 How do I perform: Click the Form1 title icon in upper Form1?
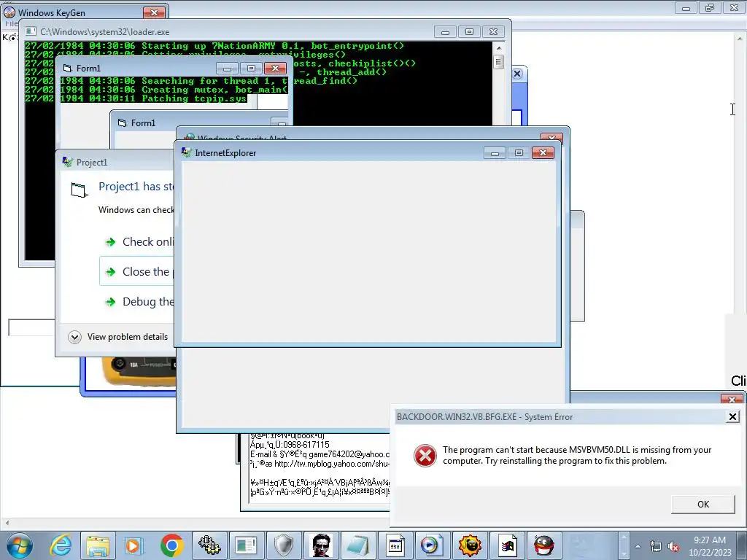(67, 68)
